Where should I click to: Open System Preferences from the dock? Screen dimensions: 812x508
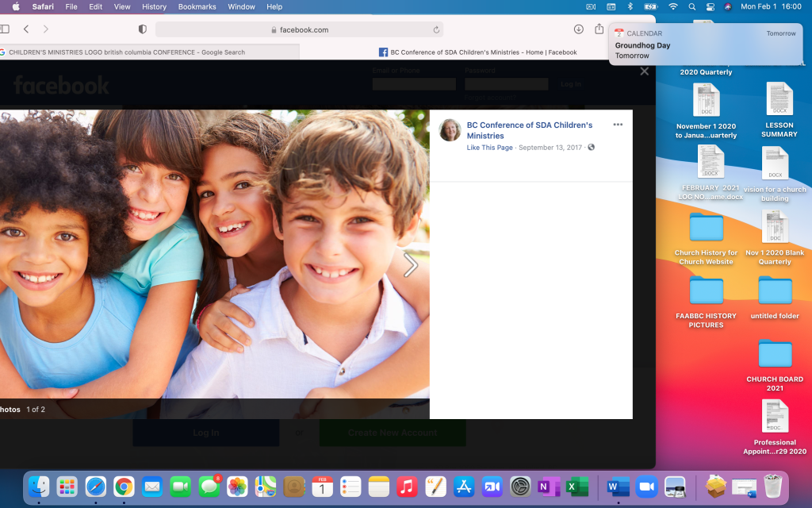pyautogui.click(x=520, y=487)
